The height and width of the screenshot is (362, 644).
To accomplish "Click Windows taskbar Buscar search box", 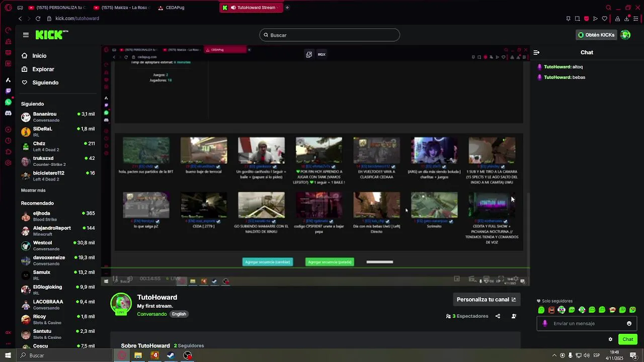I will point(64,355).
